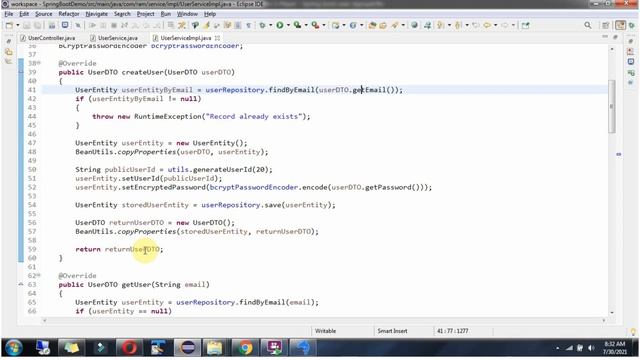Click the tip lightbulb in status bar
Screen dimensions: 640x360
(633, 331)
